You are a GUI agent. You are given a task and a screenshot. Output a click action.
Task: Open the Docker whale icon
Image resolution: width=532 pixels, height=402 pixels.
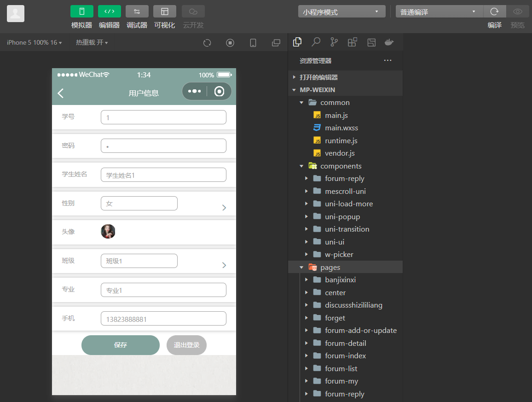click(389, 42)
